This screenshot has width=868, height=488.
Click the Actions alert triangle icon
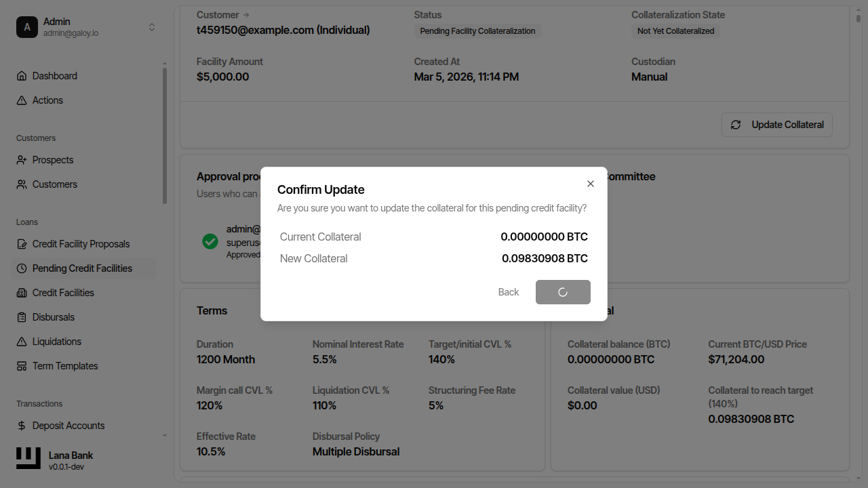21,100
